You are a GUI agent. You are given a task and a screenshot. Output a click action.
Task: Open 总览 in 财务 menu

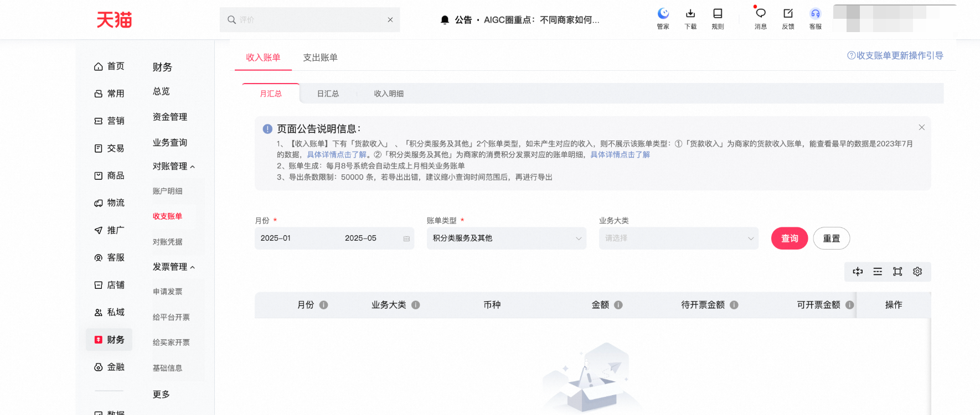(161, 91)
